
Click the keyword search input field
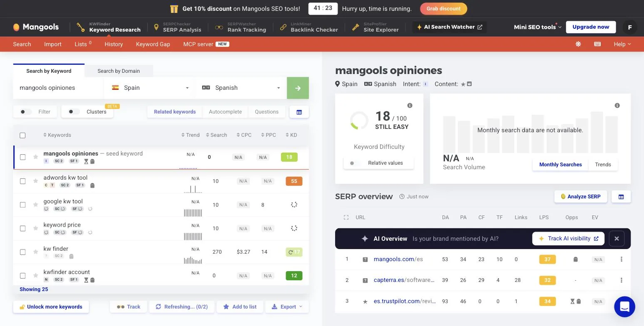tap(58, 88)
